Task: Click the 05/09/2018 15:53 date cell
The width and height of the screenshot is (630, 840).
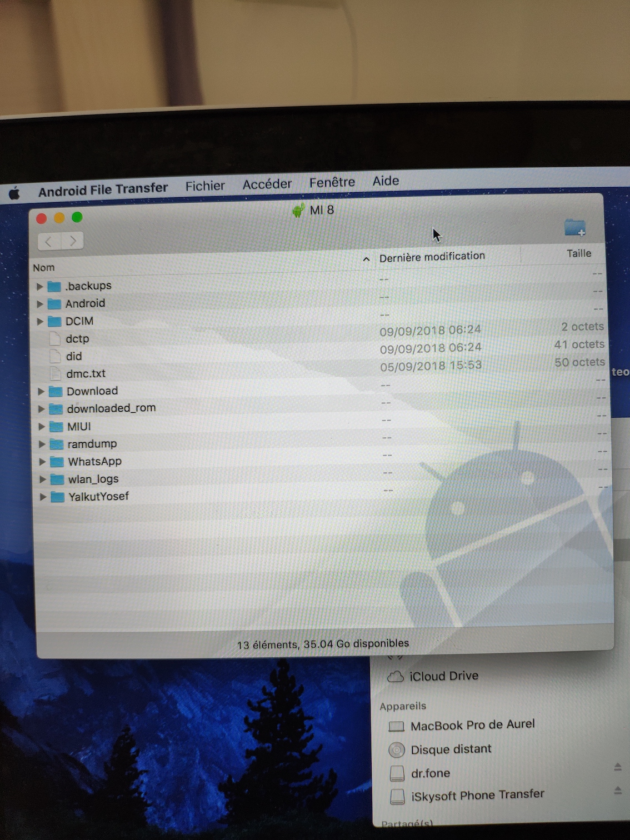Action: pyautogui.click(x=431, y=366)
